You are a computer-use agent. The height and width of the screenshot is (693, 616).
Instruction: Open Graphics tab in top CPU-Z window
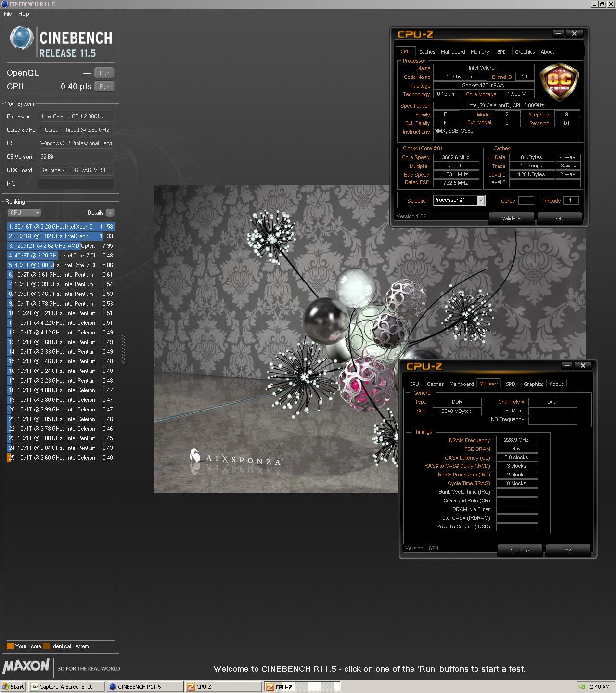pyautogui.click(x=525, y=52)
